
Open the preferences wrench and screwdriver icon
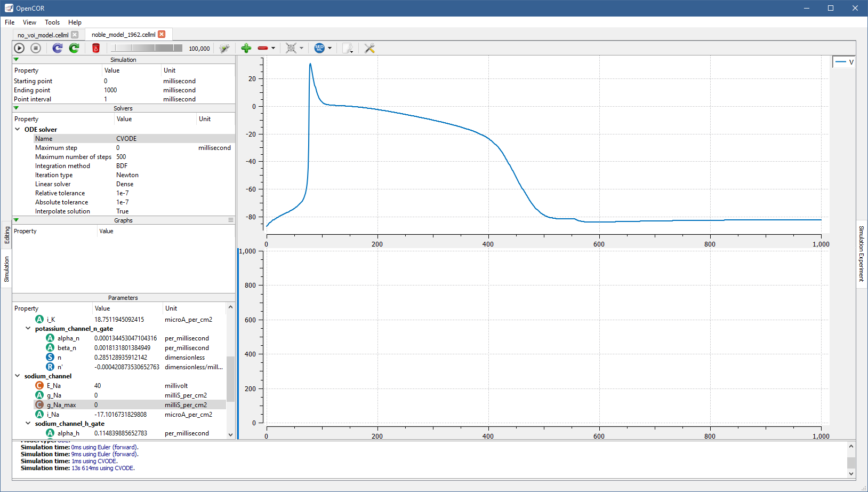(369, 48)
